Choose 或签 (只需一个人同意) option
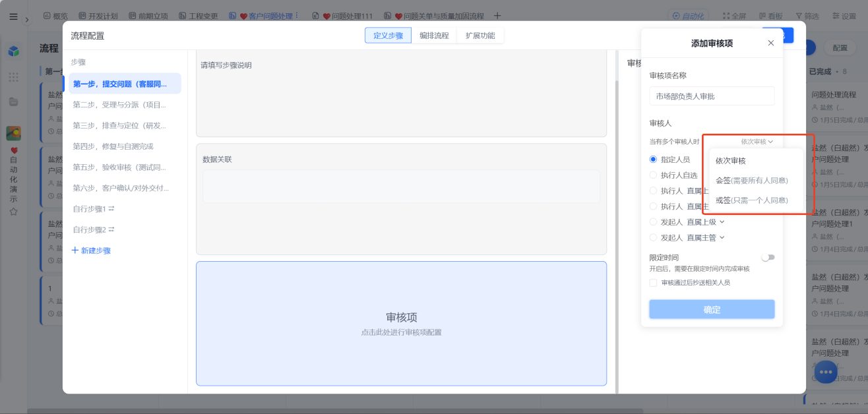Screen dimensions: 868x414 tap(756, 200)
